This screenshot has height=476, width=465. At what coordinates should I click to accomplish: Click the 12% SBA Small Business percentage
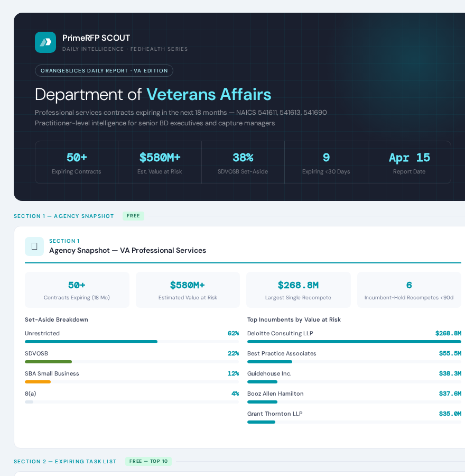click(233, 373)
